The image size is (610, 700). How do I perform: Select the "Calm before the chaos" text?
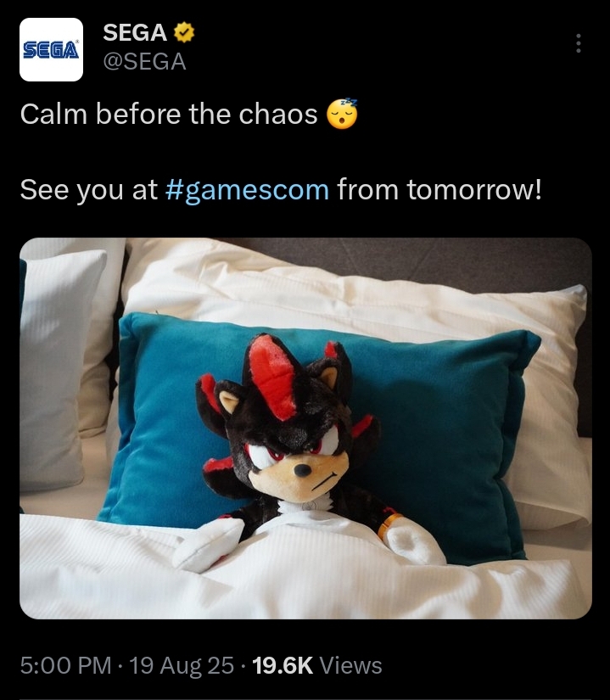[169, 114]
